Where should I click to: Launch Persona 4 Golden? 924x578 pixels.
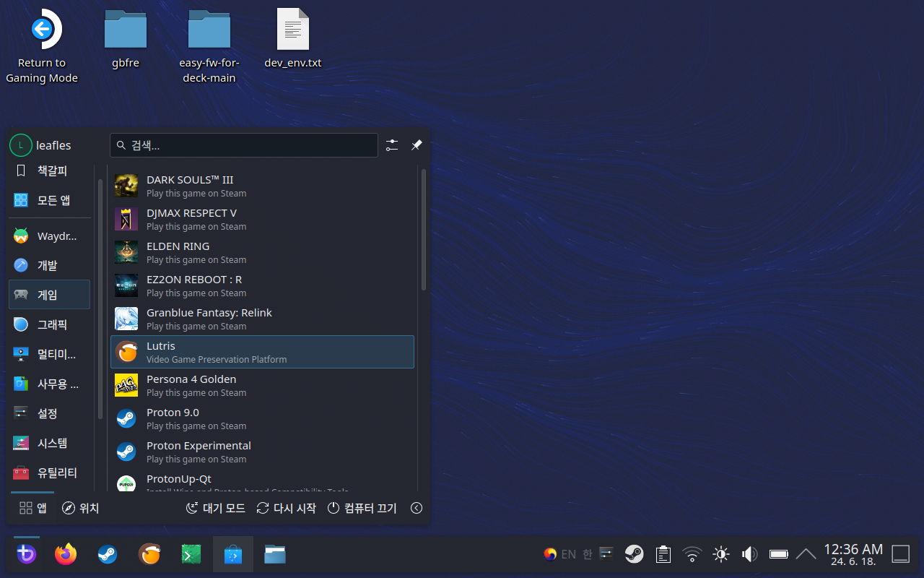coord(262,385)
